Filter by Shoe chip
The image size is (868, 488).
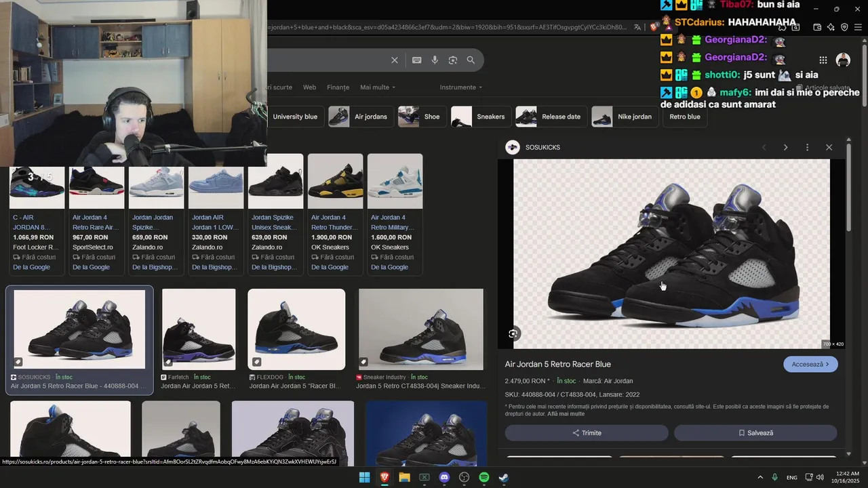pyautogui.click(x=422, y=117)
